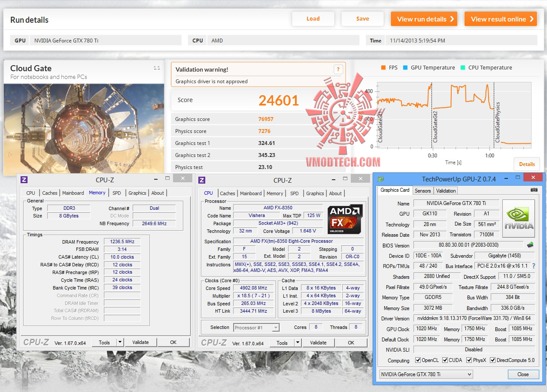Screen dimensions: 547x392
Task: Open About tab in CPU-Z Memory window
Action: [158, 193]
